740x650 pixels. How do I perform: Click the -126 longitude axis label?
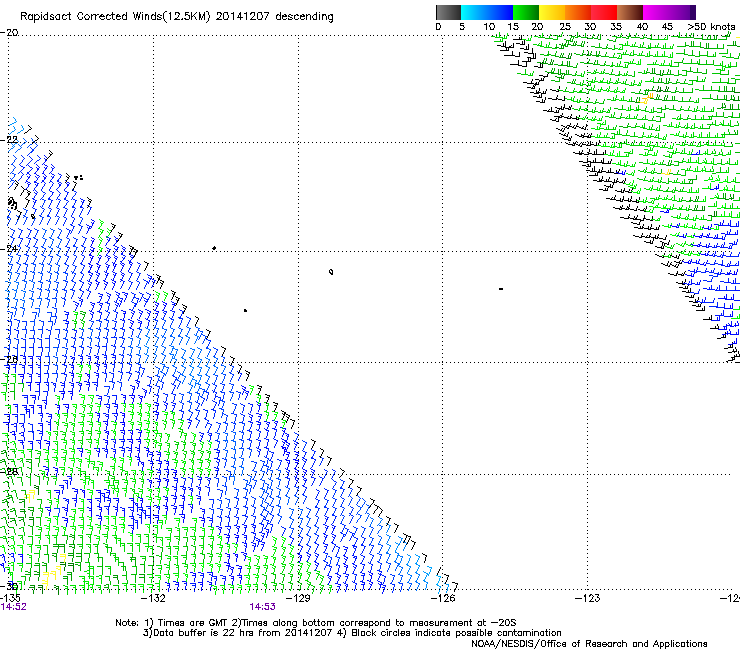click(x=443, y=598)
